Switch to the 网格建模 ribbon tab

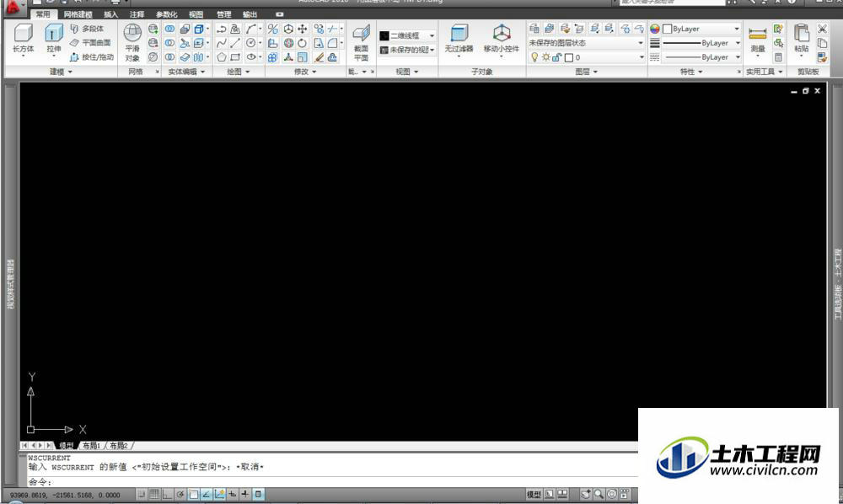click(x=78, y=14)
